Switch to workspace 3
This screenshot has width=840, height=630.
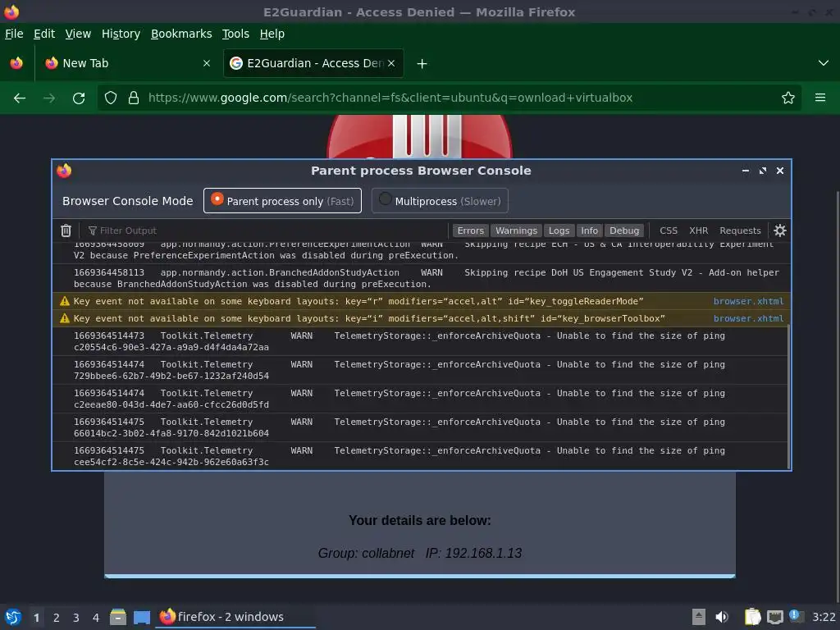[76, 618]
